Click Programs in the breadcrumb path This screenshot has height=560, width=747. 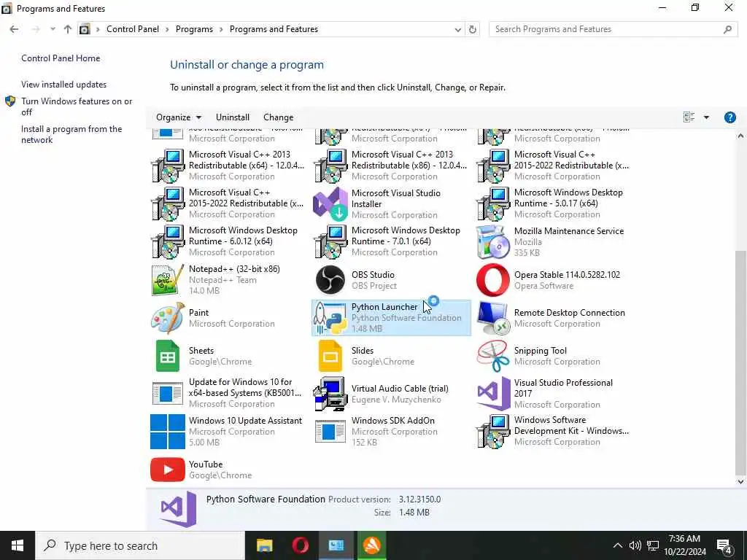click(x=194, y=29)
